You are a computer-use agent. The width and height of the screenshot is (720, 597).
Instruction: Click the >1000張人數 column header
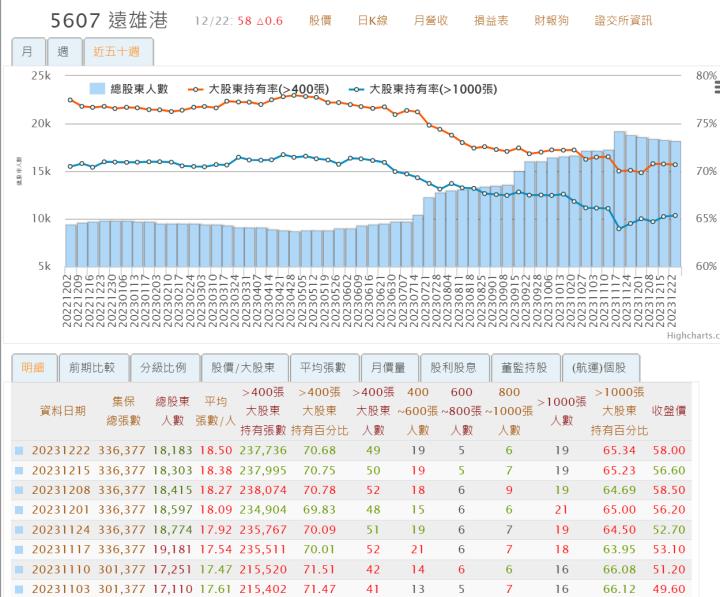tap(562, 411)
